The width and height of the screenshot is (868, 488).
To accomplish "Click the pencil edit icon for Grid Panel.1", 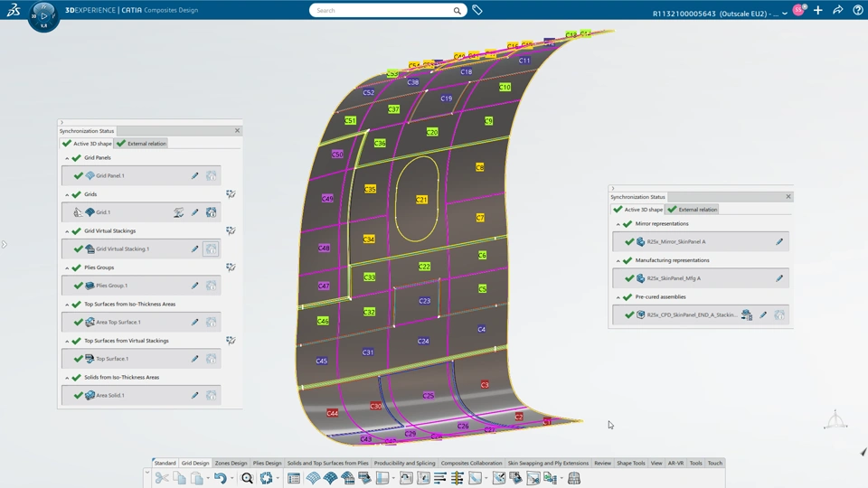I will 195,175.
